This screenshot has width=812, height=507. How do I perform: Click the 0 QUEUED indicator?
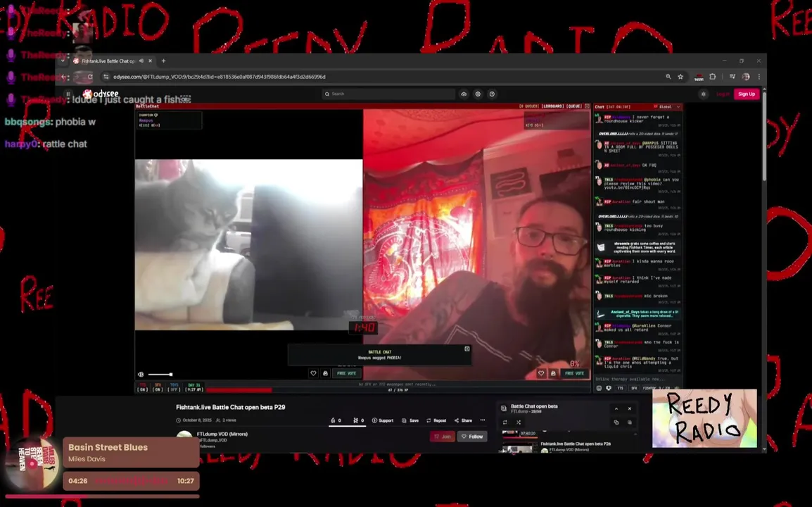[528, 106]
